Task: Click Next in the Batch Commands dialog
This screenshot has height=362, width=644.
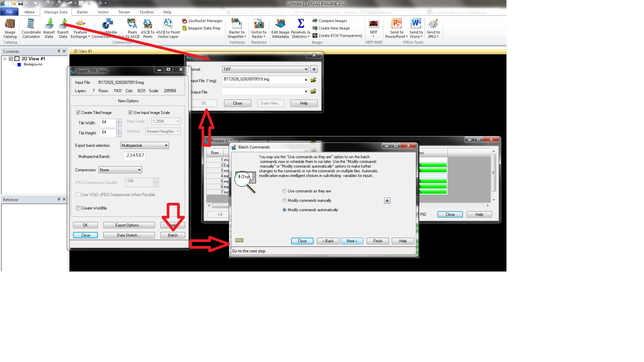Action: 352,241
